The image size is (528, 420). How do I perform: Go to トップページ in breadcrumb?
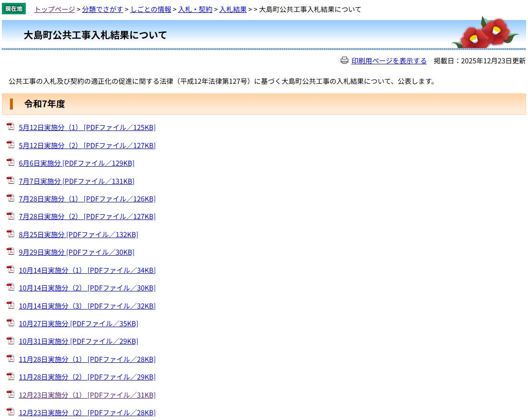(54, 10)
